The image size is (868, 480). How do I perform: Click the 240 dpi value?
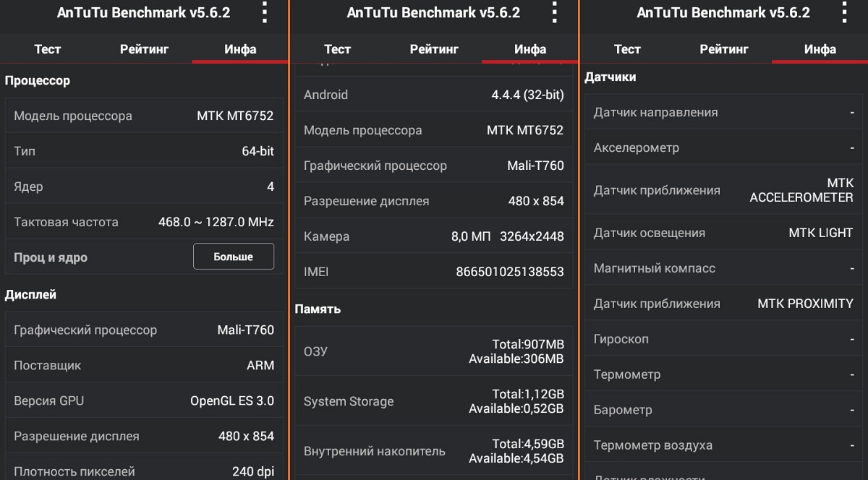(253, 471)
